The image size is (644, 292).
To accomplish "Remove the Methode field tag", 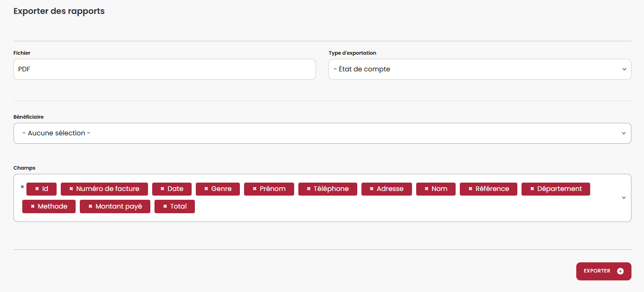I will 32,207.
